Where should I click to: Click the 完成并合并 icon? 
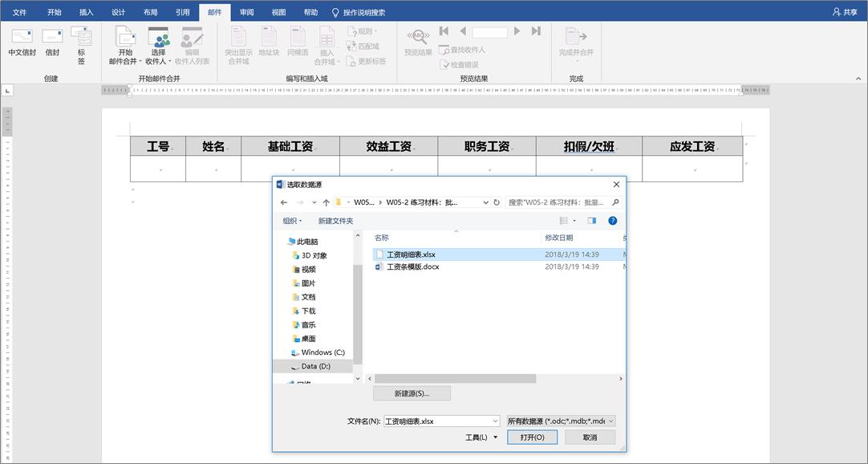(576, 40)
